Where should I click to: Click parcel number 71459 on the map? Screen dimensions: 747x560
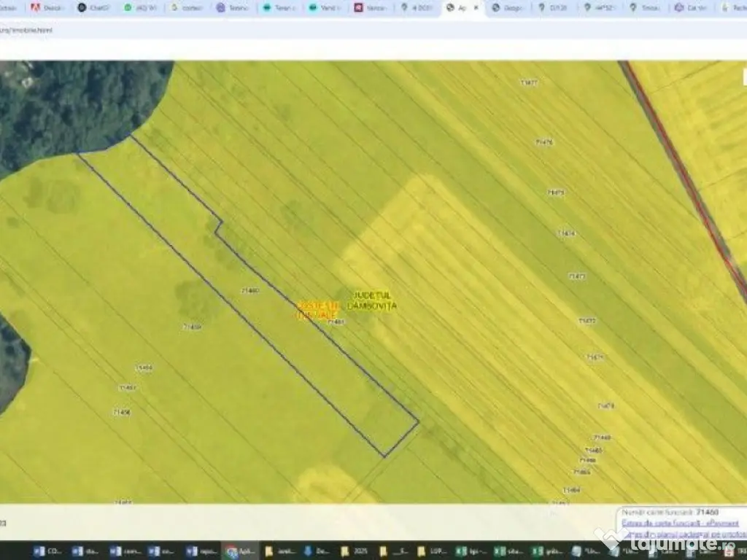click(x=191, y=327)
